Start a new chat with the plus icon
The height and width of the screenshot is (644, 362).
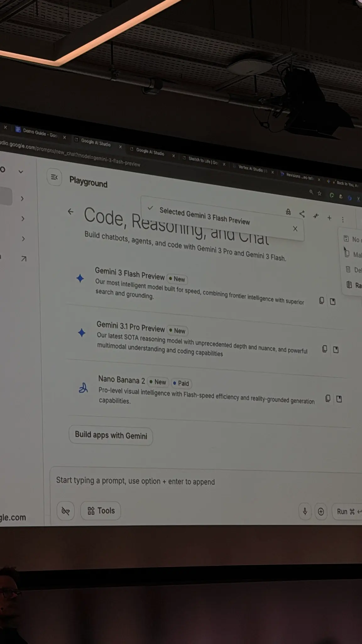click(329, 218)
